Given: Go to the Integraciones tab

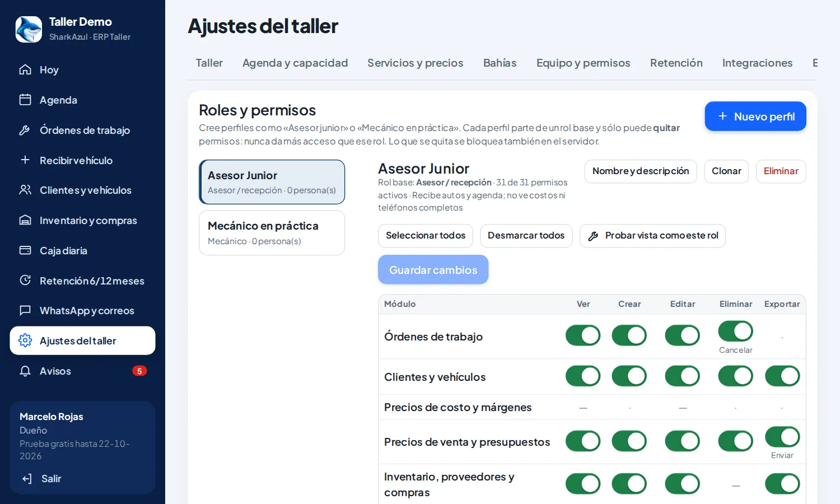Looking at the screenshot, I should [757, 63].
